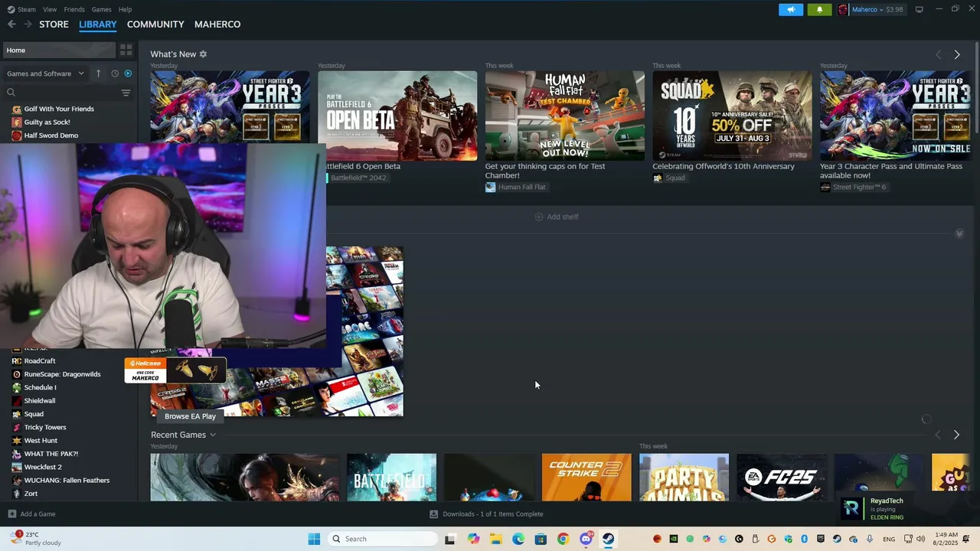
Task: Select Half Sword Demo in library
Action: click(51, 135)
